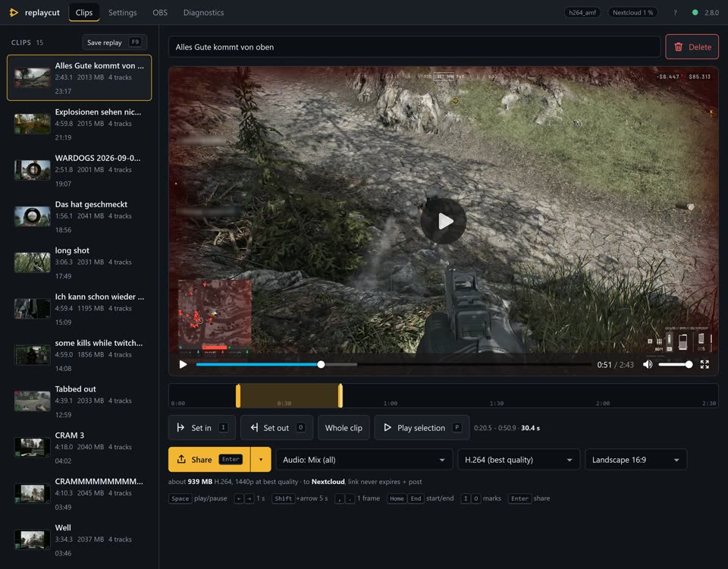Viewport: 728px width, 569px height.
Task: Select the clip Das hat geschmeckt
Action: [80, 216]
